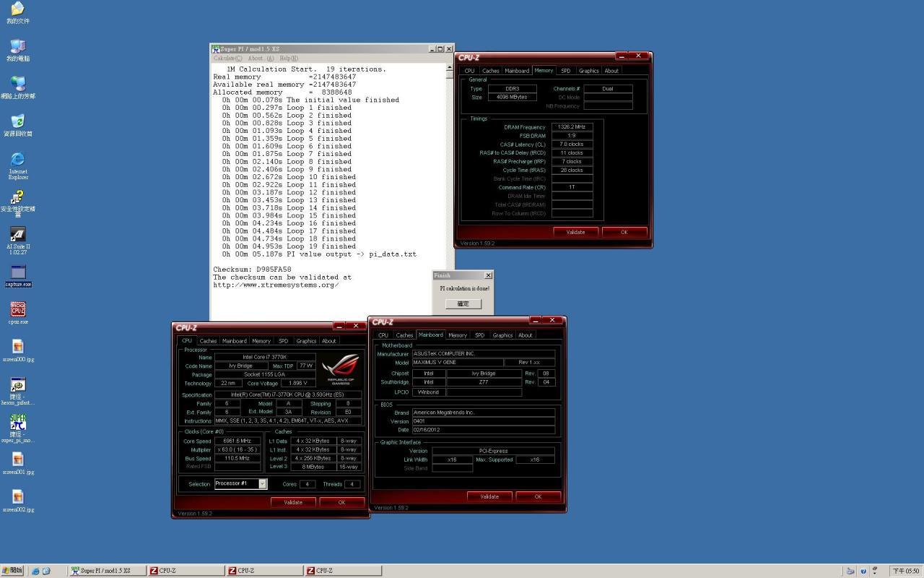This screenshot has width=924, height=578.
Task: Click the http://www.xtremesystems.org/ text
Action: pos(276,285)
